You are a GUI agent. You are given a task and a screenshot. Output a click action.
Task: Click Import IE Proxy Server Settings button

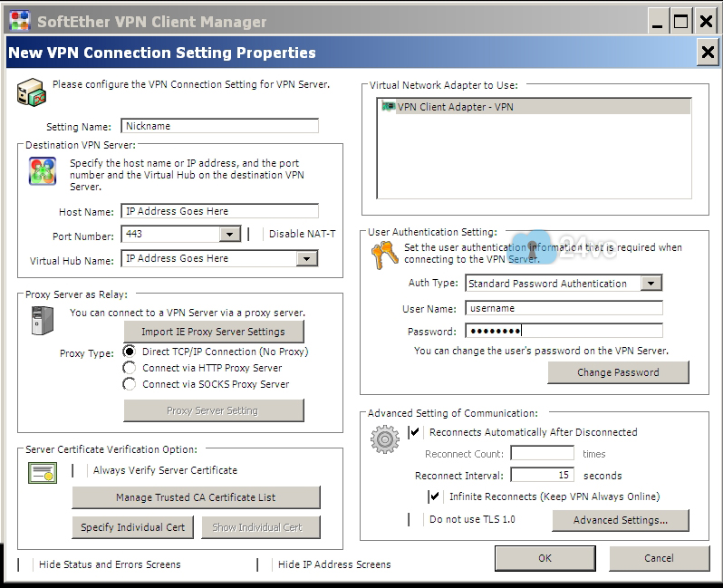pyautogui.click(x=214, y=332)
